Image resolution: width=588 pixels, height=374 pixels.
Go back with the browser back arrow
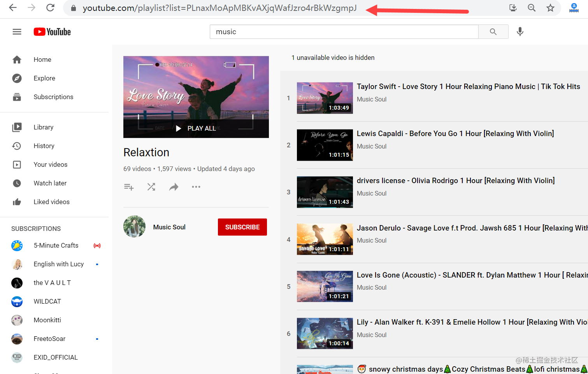pyautogui.click(x=13, y=8)
